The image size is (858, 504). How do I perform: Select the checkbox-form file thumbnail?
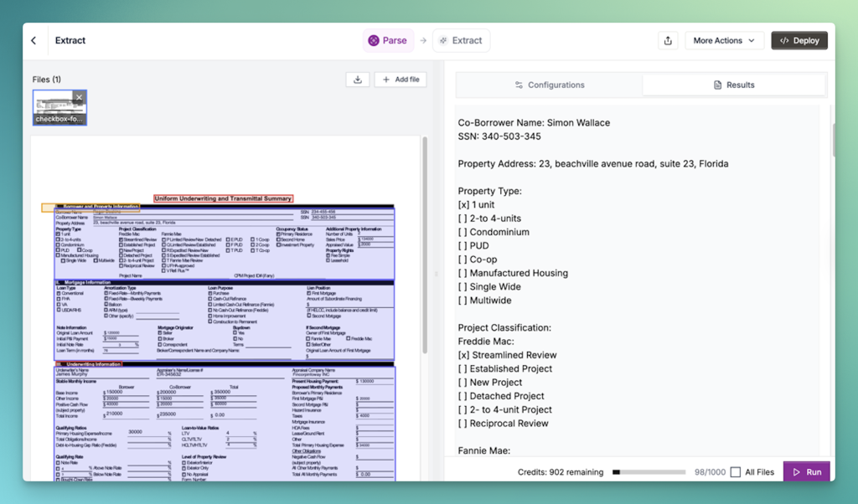[59, 107]
